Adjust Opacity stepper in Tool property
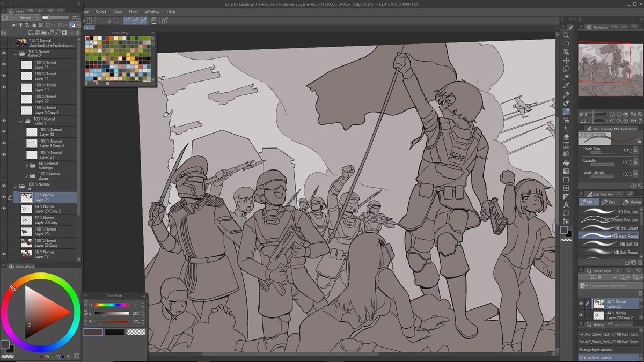The height and width of the screenshot is (362, 644). pos(631,162)
